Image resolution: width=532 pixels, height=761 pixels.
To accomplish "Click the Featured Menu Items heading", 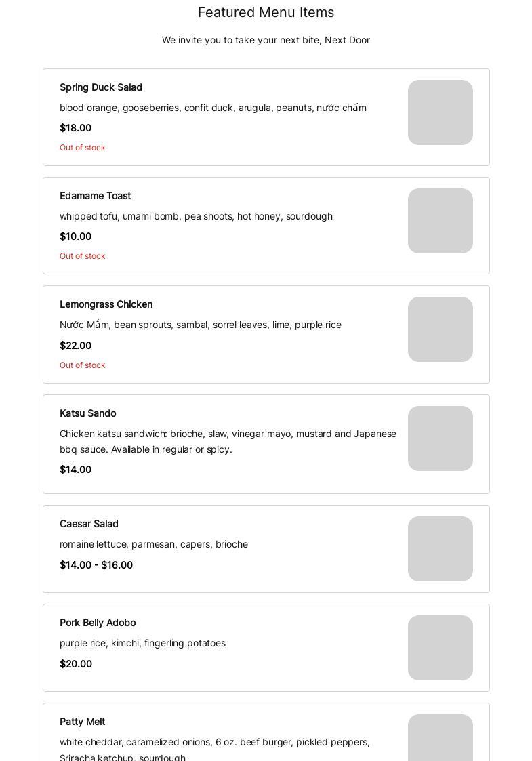I will click(x=266, y=12).
